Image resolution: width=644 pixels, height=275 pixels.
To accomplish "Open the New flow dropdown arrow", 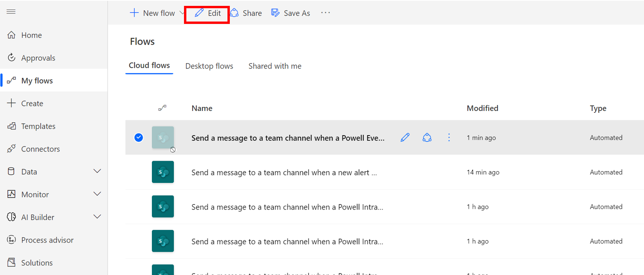I will click(182, 13).
